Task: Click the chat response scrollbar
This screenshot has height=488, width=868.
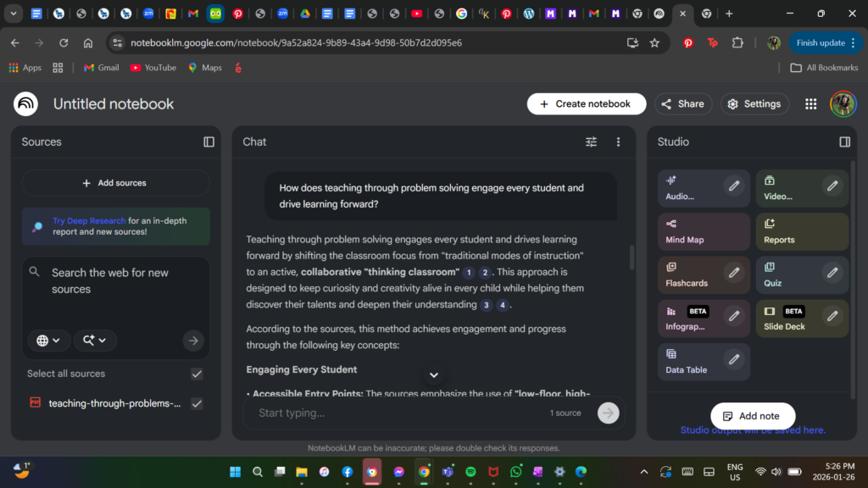Action: [632, 258]
